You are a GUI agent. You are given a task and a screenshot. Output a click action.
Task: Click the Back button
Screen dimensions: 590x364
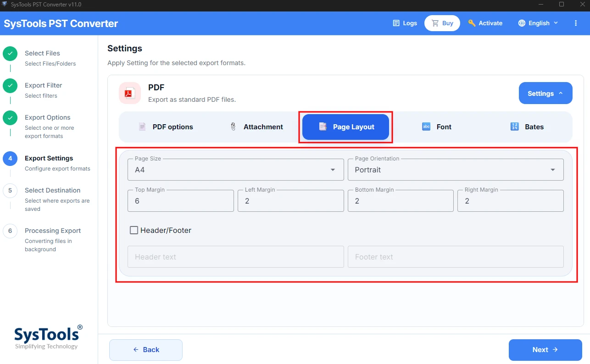tap(146, 350)
